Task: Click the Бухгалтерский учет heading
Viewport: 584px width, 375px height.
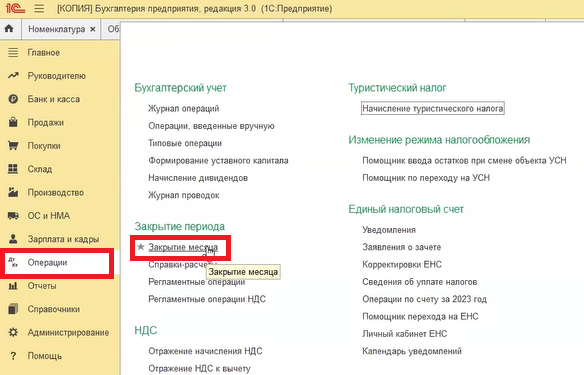Action: [180, 88]
